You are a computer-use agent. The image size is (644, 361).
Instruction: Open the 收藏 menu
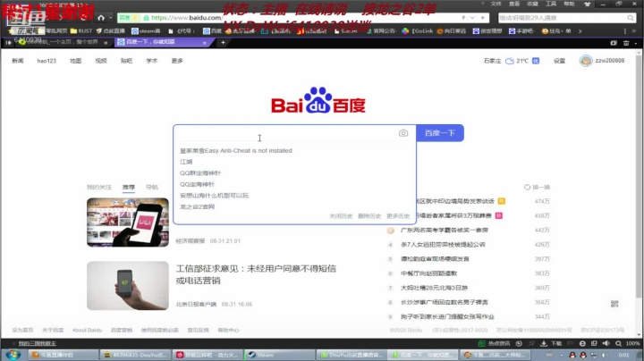532,4
